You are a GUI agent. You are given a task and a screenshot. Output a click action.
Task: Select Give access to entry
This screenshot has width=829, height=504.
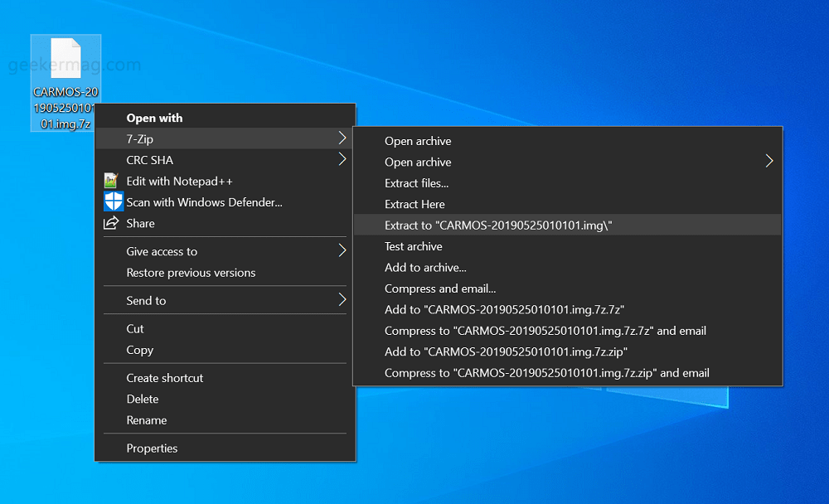(225, 251)
